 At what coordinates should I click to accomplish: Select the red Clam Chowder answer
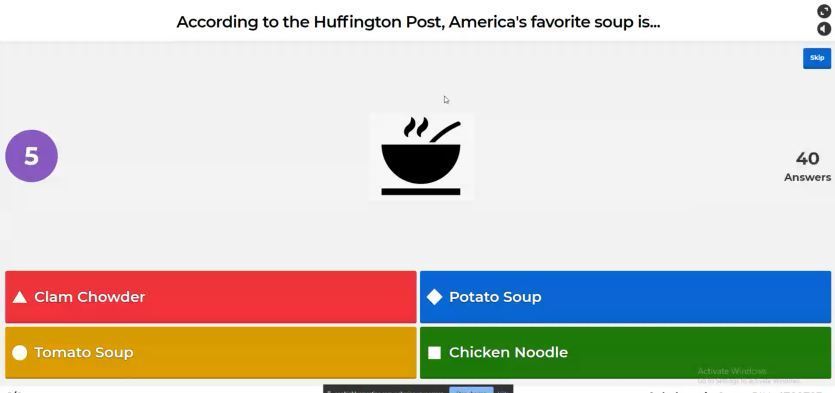(211, 297)
